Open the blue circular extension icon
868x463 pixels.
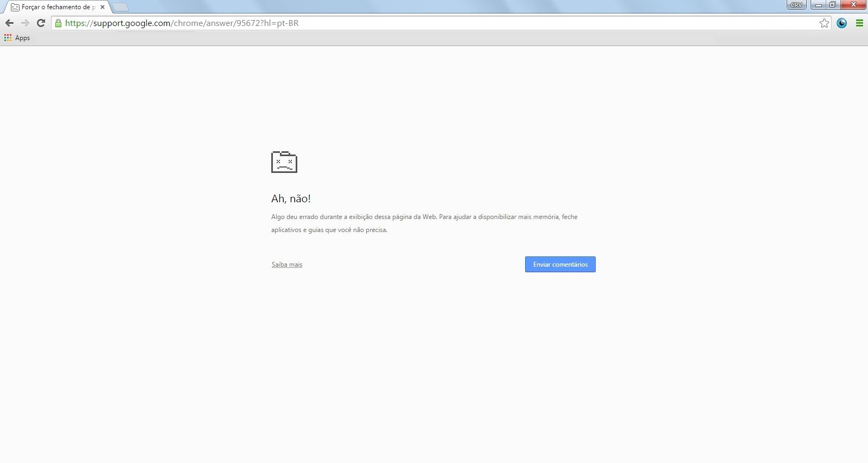pos(841,23)
